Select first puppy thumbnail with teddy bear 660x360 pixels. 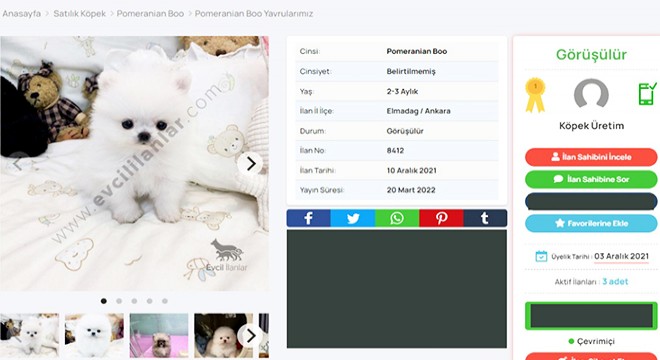pyautogui.click(x=29, y=336)
